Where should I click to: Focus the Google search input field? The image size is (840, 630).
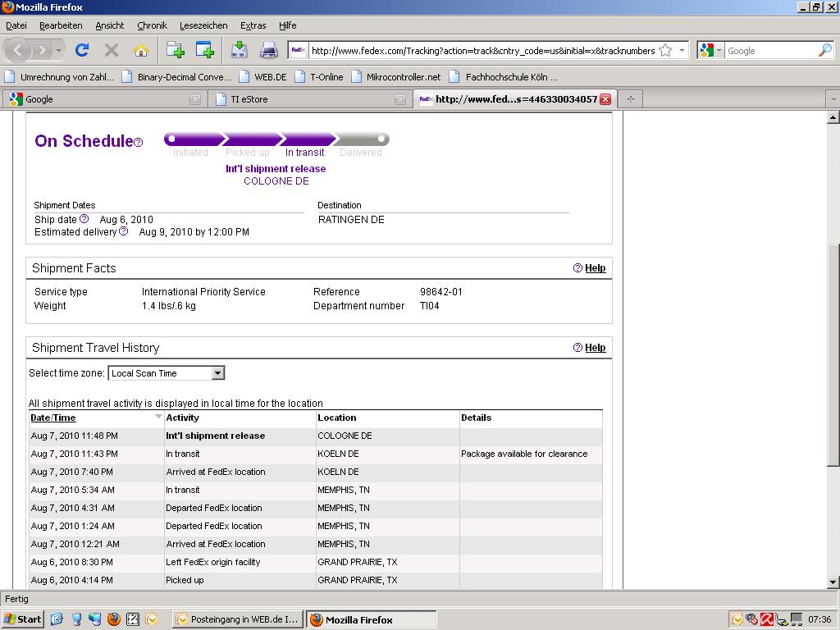point(771,51)
